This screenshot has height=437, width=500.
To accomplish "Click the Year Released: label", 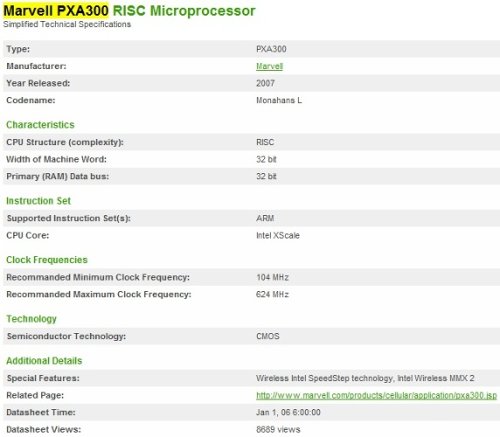I will [x=38, y=83].
